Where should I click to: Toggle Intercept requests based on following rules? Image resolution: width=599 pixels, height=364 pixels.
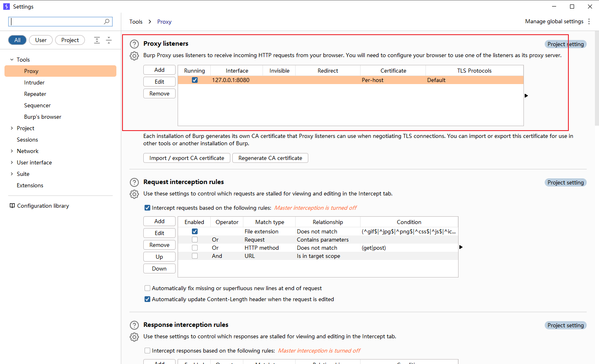147,208
